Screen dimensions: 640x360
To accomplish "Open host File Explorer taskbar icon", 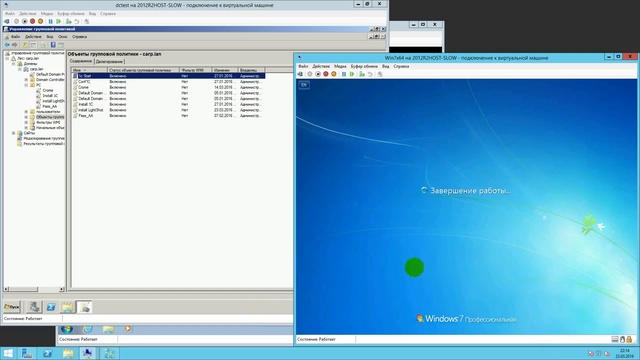I will (x=68, y=353).
